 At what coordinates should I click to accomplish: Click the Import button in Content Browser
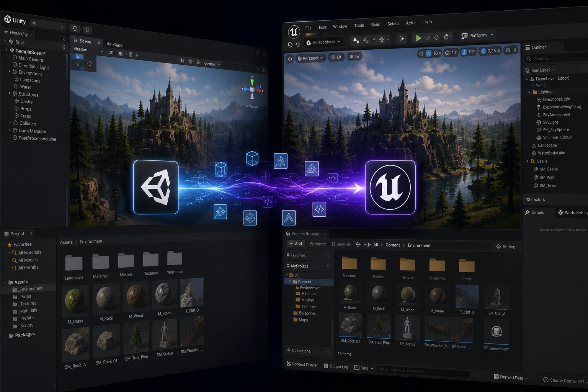(x=318, y=244)
